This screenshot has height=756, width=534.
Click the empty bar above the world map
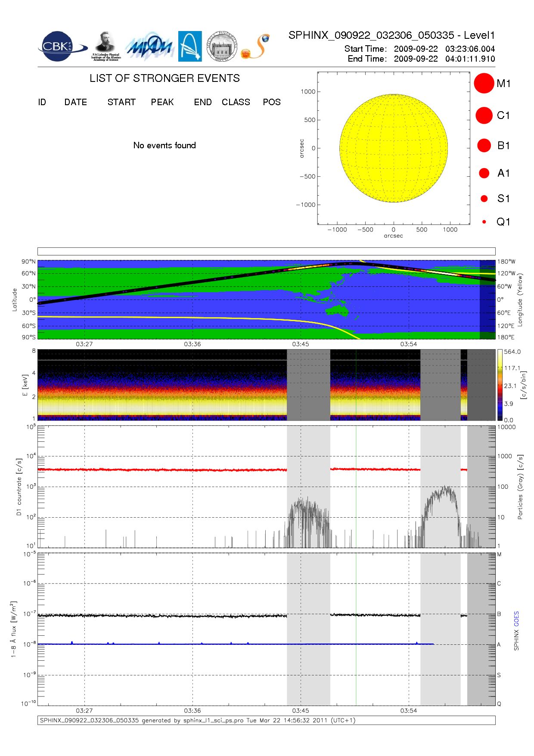[x=266, y=251]
